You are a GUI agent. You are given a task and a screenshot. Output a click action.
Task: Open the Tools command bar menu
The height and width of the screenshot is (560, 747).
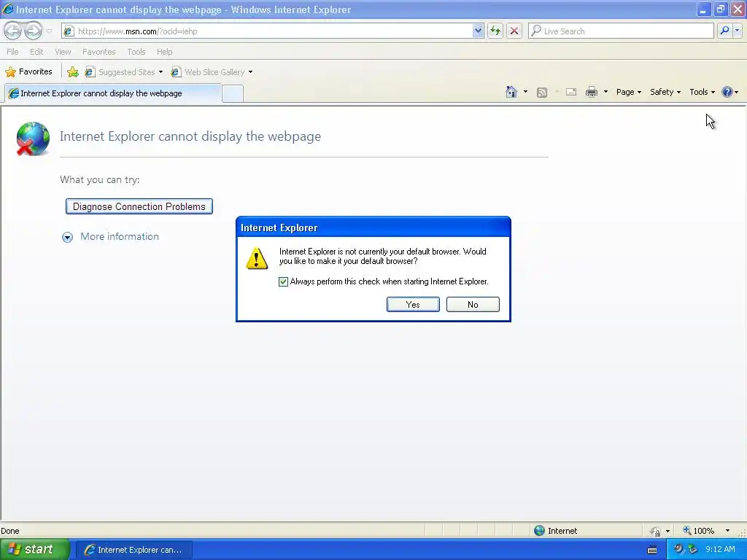702,92
